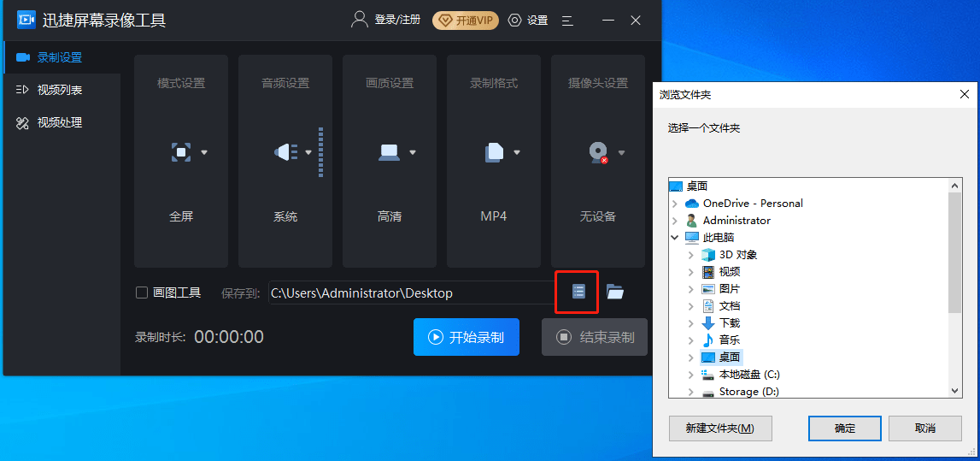This screenshot has height=461, width=980.
Task: Select 此电脑 in the folder tree
Action: (718, 238)
